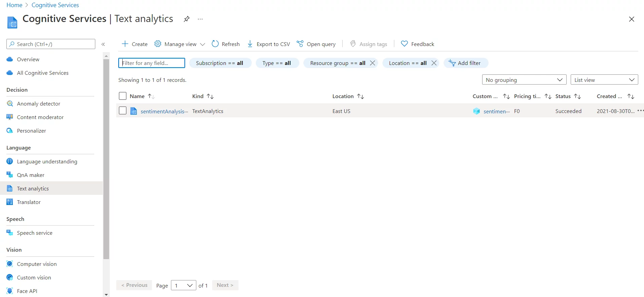Screen dimensions: 644x297
Task: Close the Cognitive Services blade
Action: [x=631, y=19]
